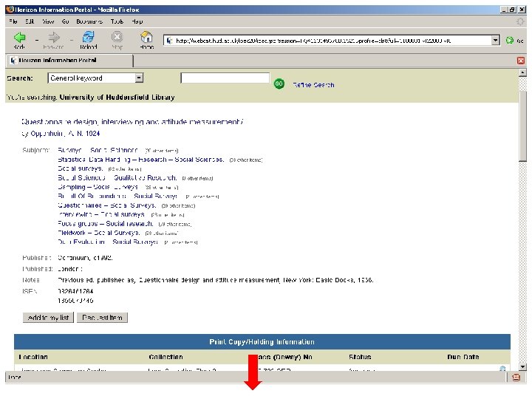
Task: Open the Go menu
Action: pos(65,21)
